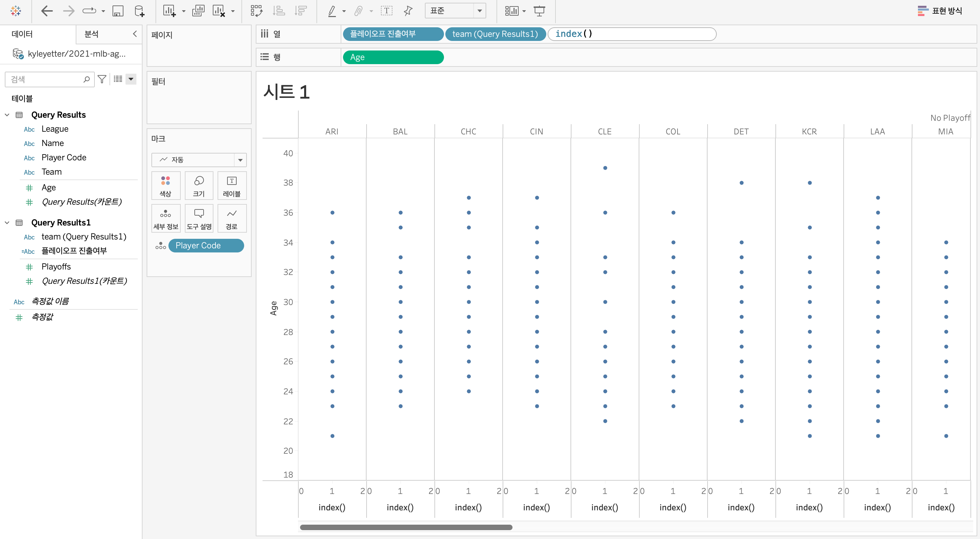Click the save workbook icon
This screenshot has width=980, height=539.
click(x=118, y=11)
